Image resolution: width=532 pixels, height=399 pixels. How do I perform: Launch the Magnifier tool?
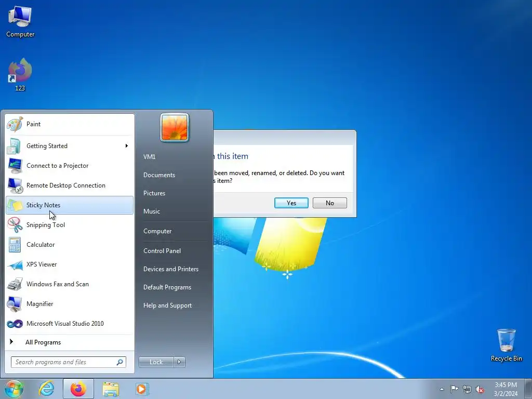coord(70,303)
